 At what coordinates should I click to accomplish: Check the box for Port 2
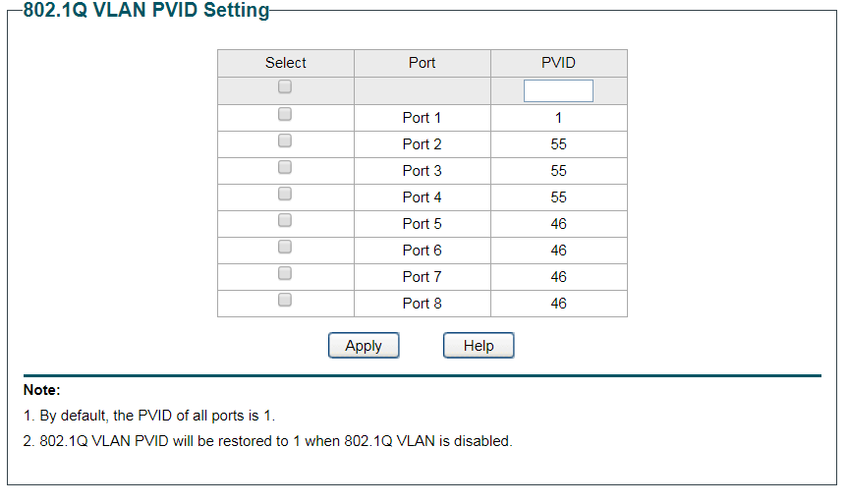(x=285, y=140)
